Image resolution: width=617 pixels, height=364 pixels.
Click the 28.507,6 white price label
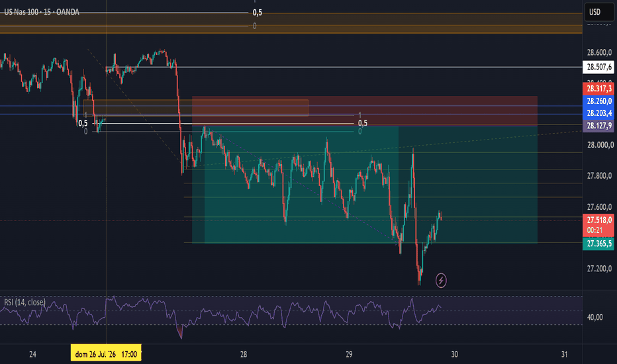(598, 67)
